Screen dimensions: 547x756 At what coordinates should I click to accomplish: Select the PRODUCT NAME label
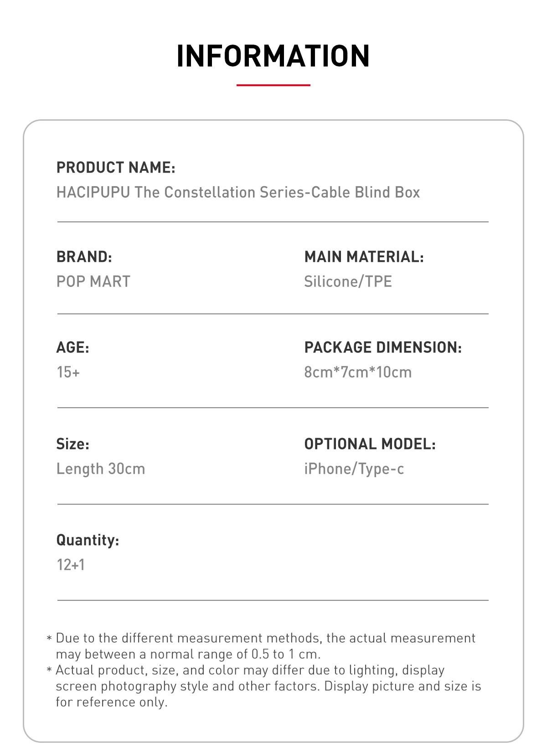pyautogui.click(x=116, y=167)
